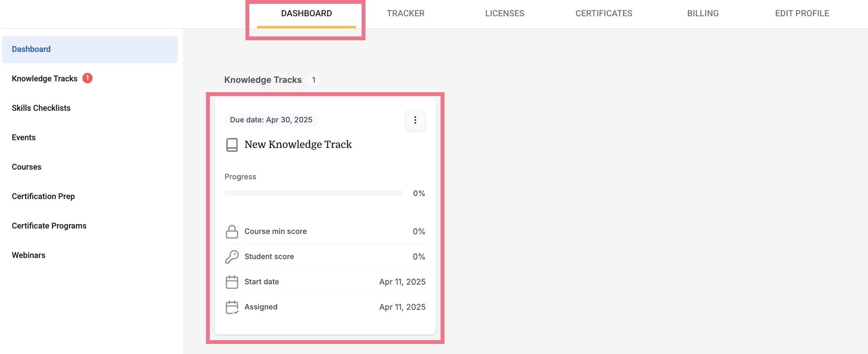
Task: Click the Due date Apr 30, 2025 chip
Action: point(271,120)
